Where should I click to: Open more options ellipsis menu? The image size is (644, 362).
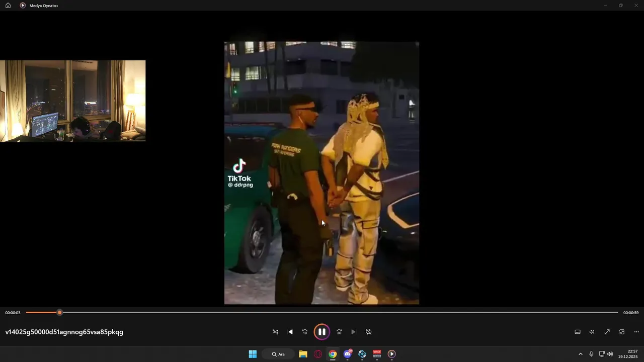[636, 332]
